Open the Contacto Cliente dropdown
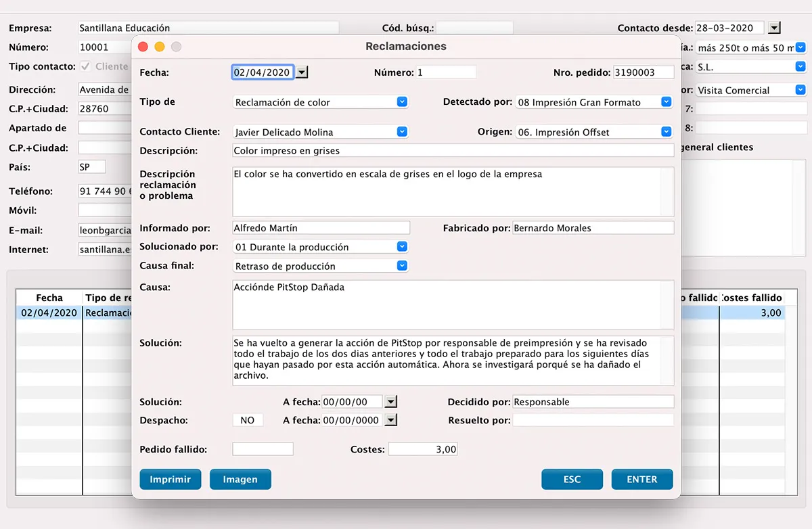Screen dimensions: 812x529 point(402,132)
